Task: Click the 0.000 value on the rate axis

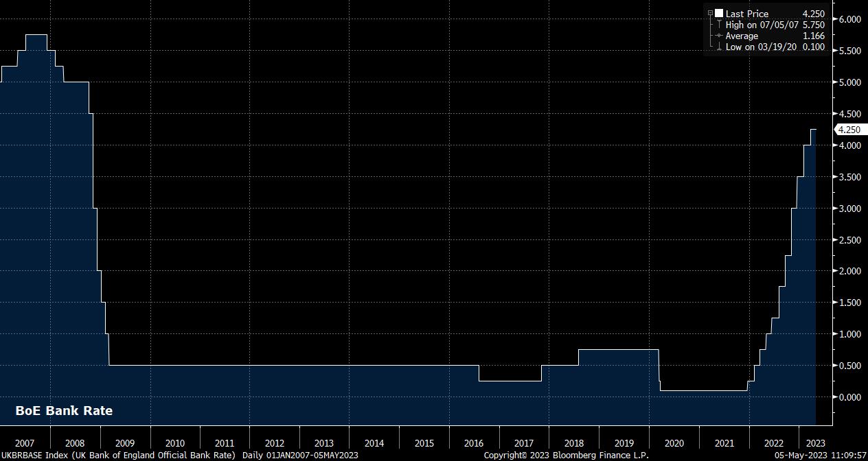Action: (x=850, y=397)
